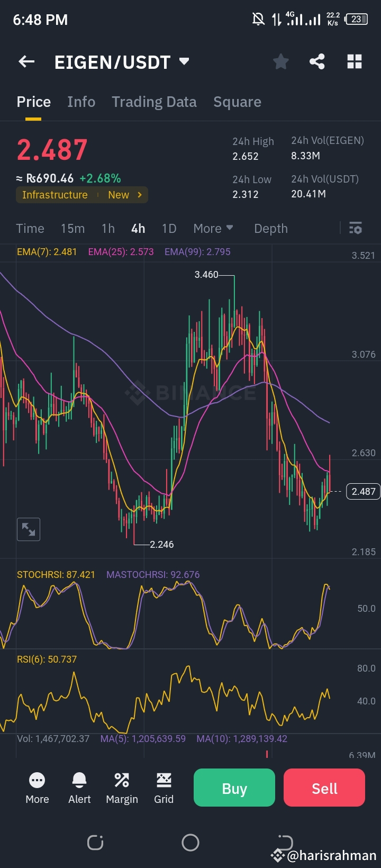Screen dimensions: 381x868
Task: Launch the Grid trading tool
Action: (164, 788)
